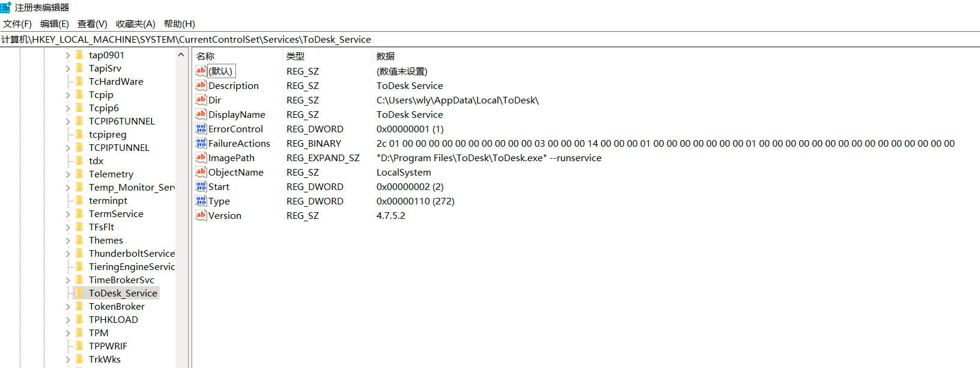Select the ImagePath value name
Viewport: 980px width, 368px height.
point(231,158)
